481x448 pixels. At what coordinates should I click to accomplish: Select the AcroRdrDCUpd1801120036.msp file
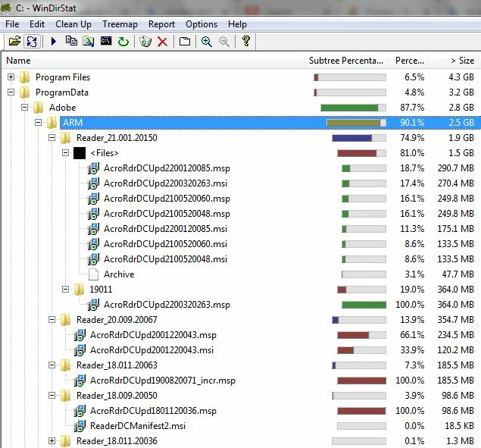pos(153,411)
